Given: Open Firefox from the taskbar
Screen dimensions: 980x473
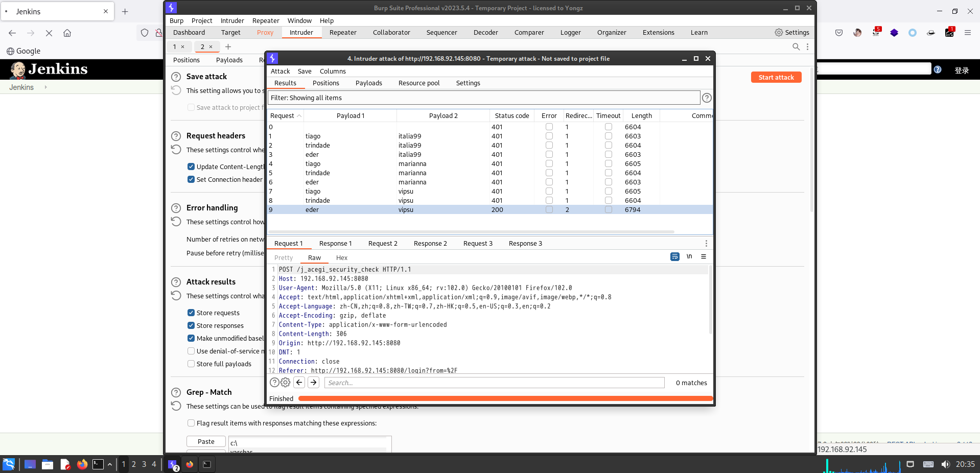Looking at the screenshot, I should pos(82,464).
